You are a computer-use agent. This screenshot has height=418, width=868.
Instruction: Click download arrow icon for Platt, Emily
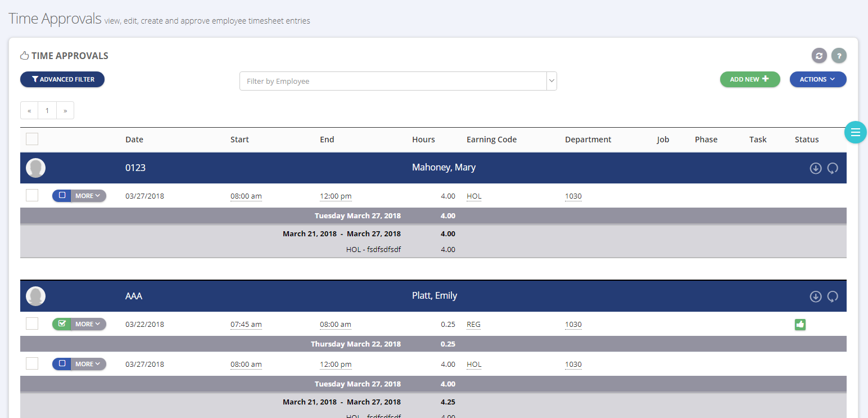pos(816,296)
